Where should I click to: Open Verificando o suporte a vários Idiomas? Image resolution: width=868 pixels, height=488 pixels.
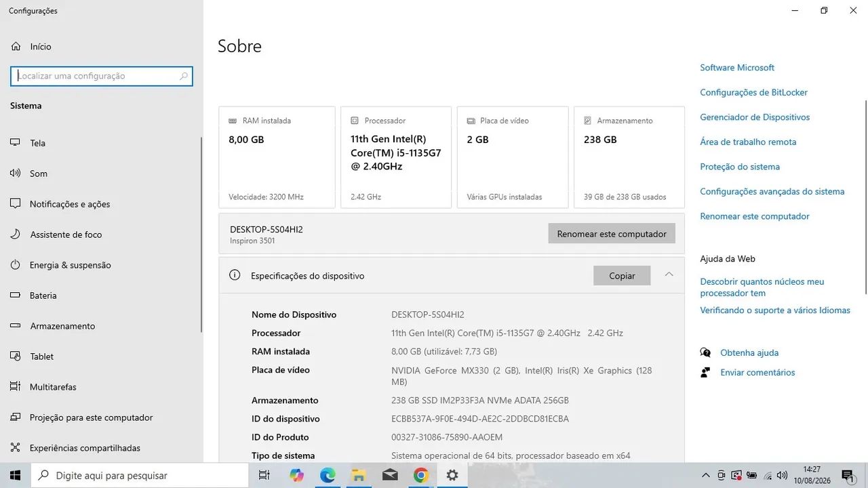[775, 310]
